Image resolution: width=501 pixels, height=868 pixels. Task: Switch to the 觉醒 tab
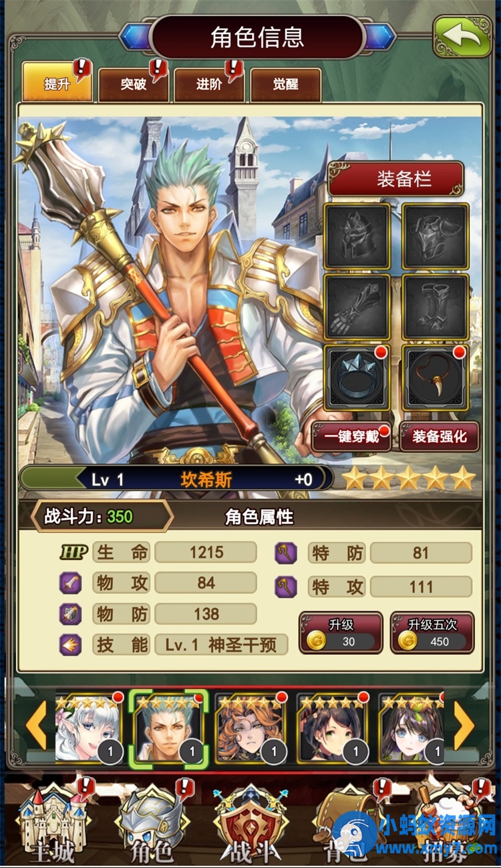click(x=286, y=84)
